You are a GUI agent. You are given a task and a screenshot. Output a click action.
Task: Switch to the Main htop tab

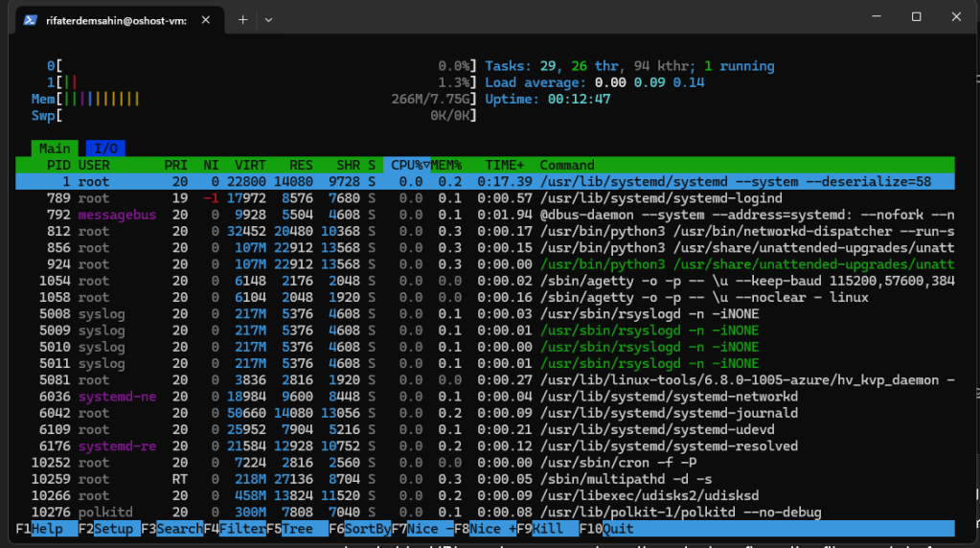click(x=55, y=148)
